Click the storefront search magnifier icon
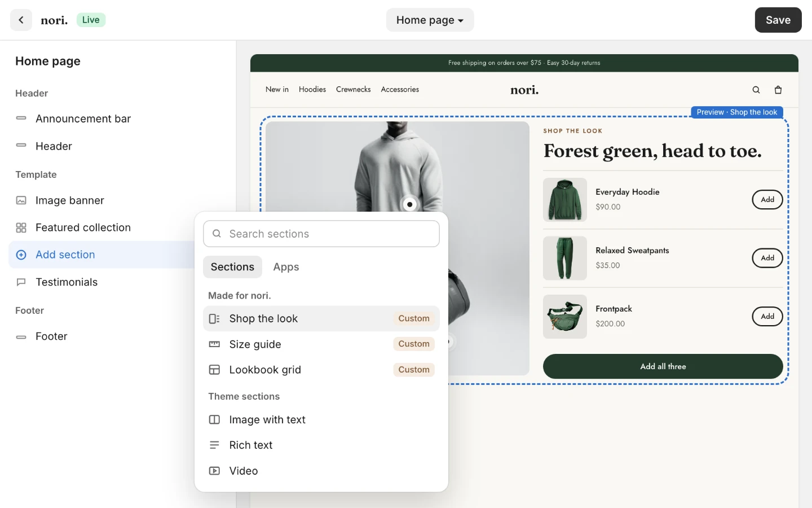The height and width of the screenshot is (508, 812). point(756,90)
